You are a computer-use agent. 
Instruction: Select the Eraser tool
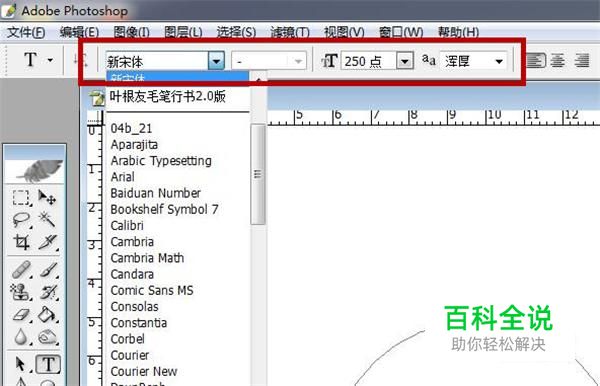coord(21,315)
